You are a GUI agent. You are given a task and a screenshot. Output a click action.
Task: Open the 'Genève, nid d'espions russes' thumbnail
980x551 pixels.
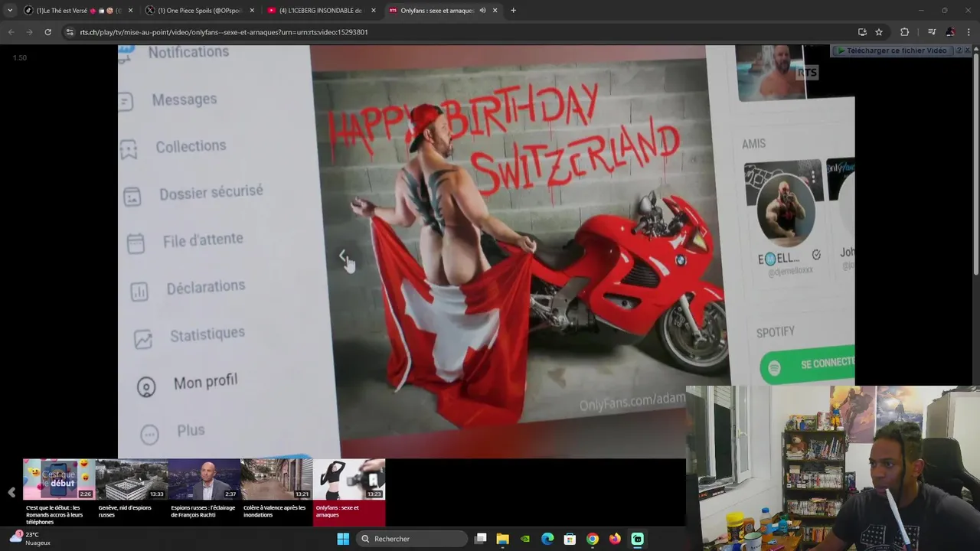click(131, 479)
